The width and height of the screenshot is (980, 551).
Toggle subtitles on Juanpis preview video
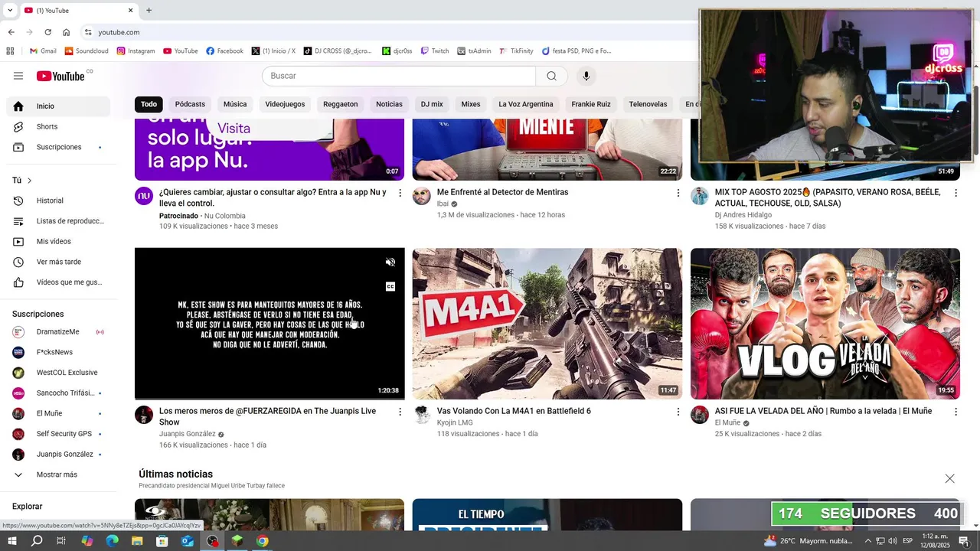[x=390, y=286]
